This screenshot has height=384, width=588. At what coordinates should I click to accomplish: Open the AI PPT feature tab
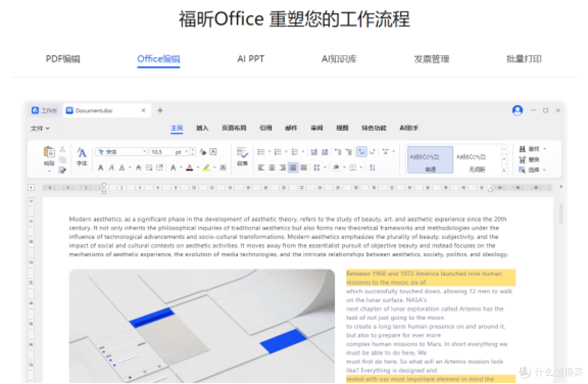(x=251, y=59)
